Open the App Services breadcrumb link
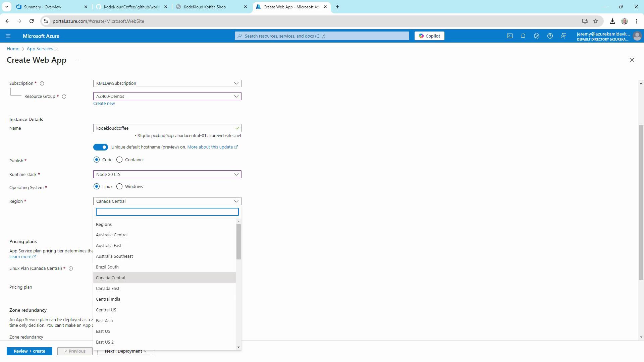Viewport: 644px width, 362px height. click(40, 49)
